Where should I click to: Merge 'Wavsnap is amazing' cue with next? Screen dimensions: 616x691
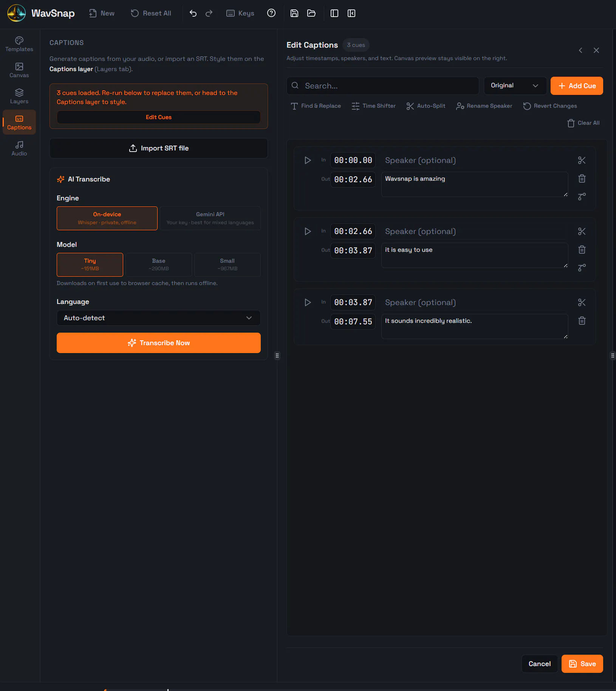582,197
